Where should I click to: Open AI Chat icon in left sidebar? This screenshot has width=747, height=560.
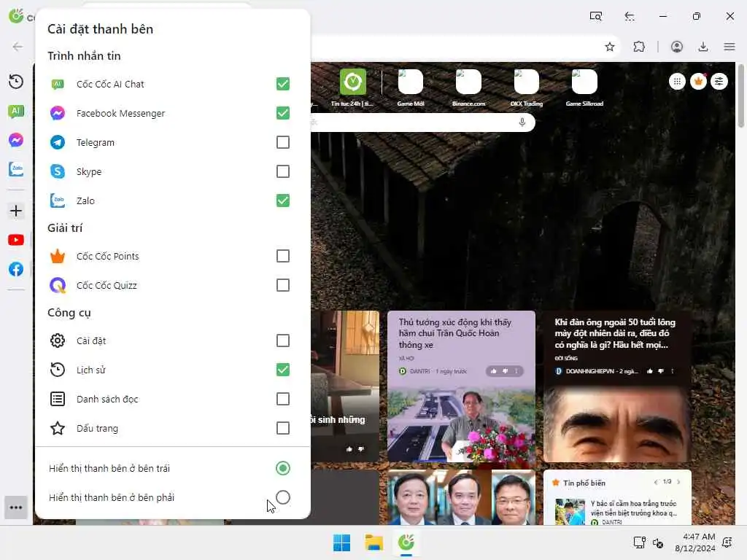tap(16, 112)
